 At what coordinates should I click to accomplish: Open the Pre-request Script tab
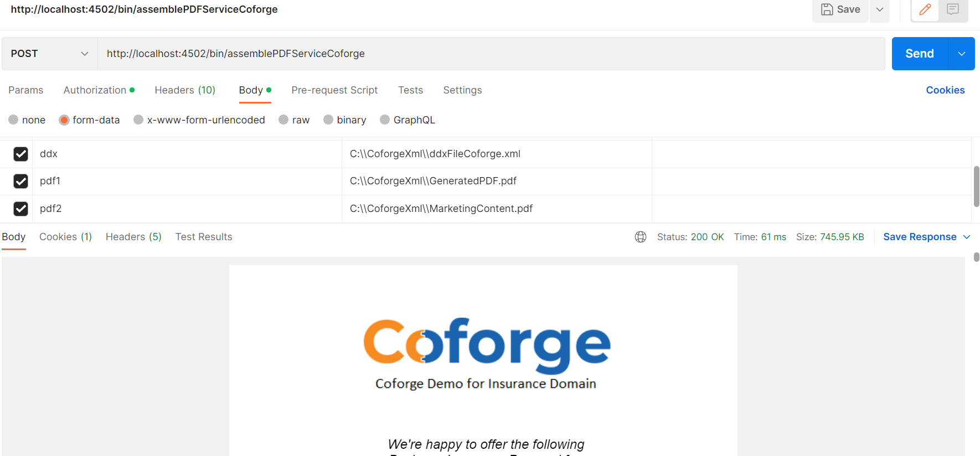pos(334,90)
